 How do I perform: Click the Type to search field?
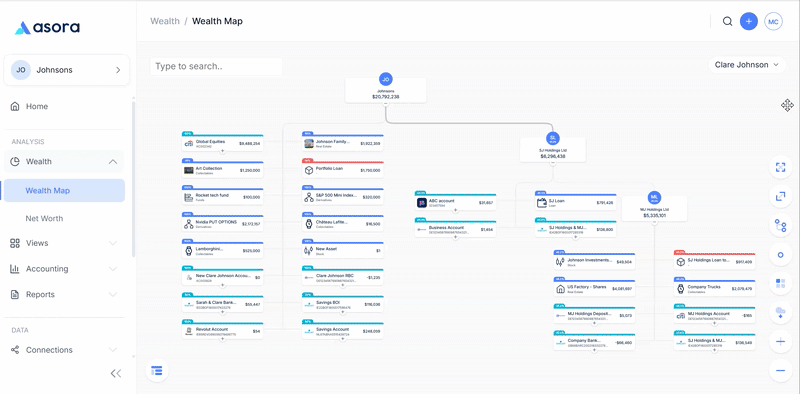click(x=216, y=66)
